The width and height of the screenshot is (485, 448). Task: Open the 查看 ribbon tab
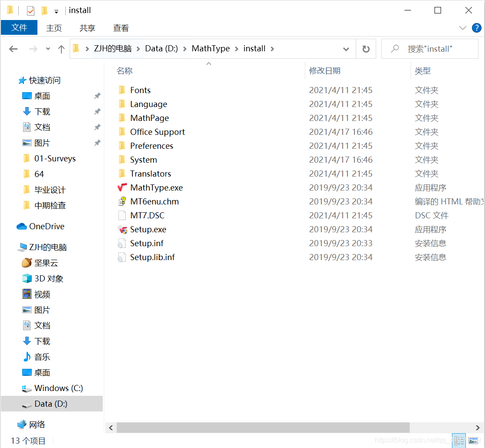[121, 28]
